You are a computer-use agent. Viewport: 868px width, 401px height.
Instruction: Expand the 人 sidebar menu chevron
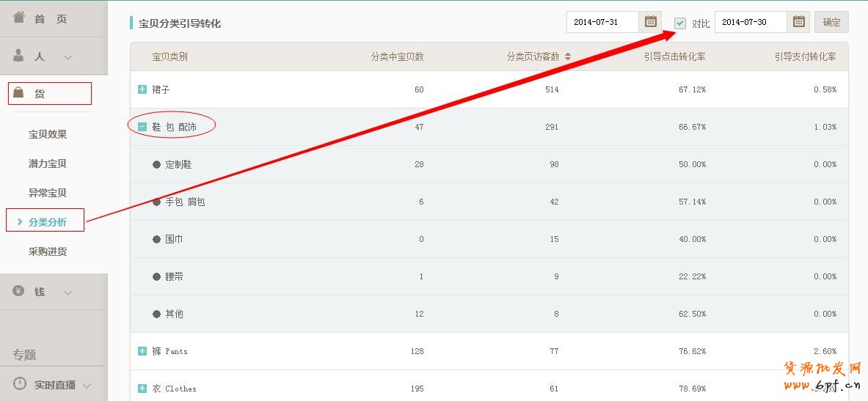click(x=68, y=57)
